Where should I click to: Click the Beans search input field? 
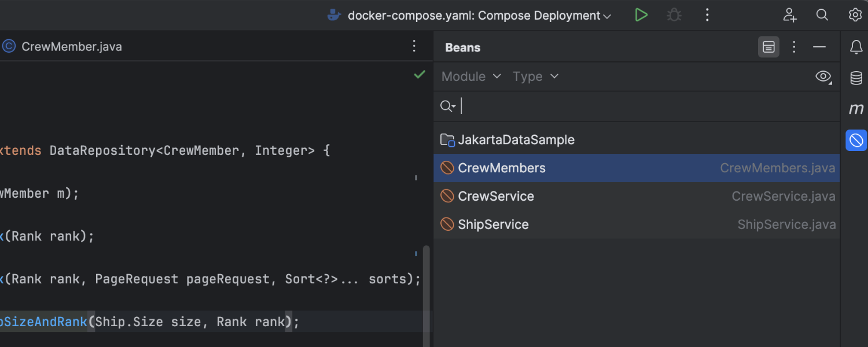(637, 106)
